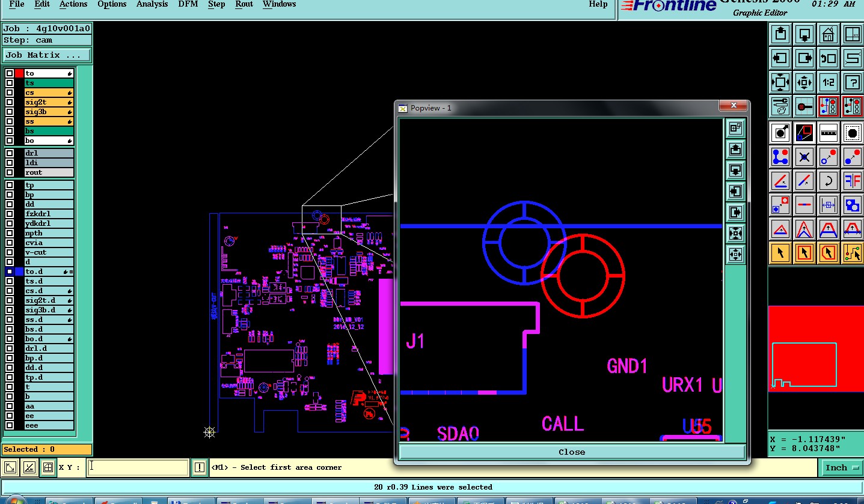The height and width of the screenshot is (504, 864).
Task: Open the Help menu
Action: (598, 4)
